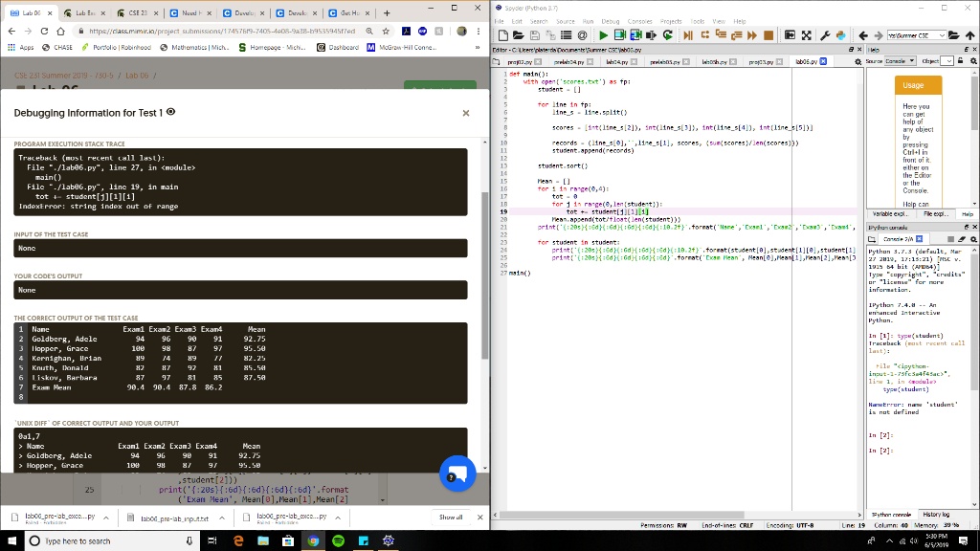Switch to History log tab
Viewport: 980px width, 551px height.
pos(936,514)
